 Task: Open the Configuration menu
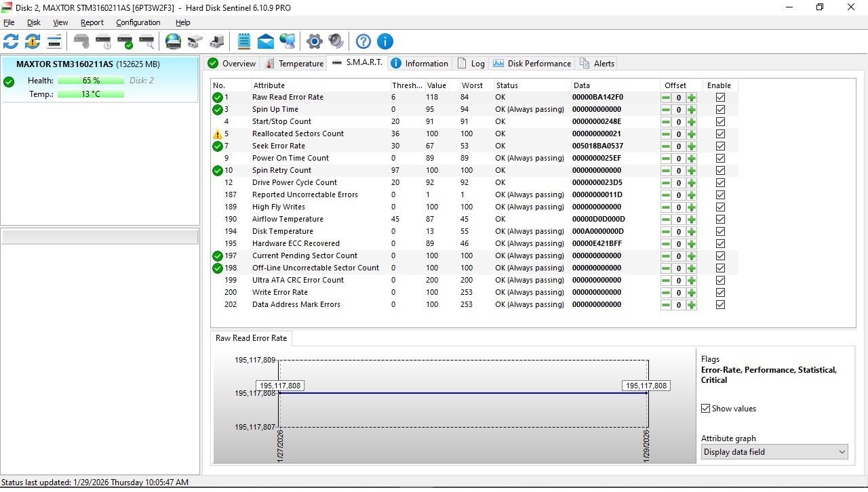(x=138, y=22)
